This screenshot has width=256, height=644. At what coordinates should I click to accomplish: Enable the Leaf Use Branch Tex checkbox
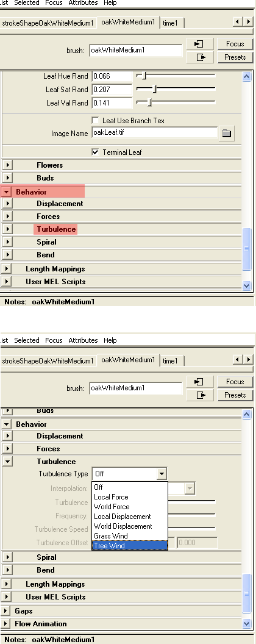coord(95,120)
